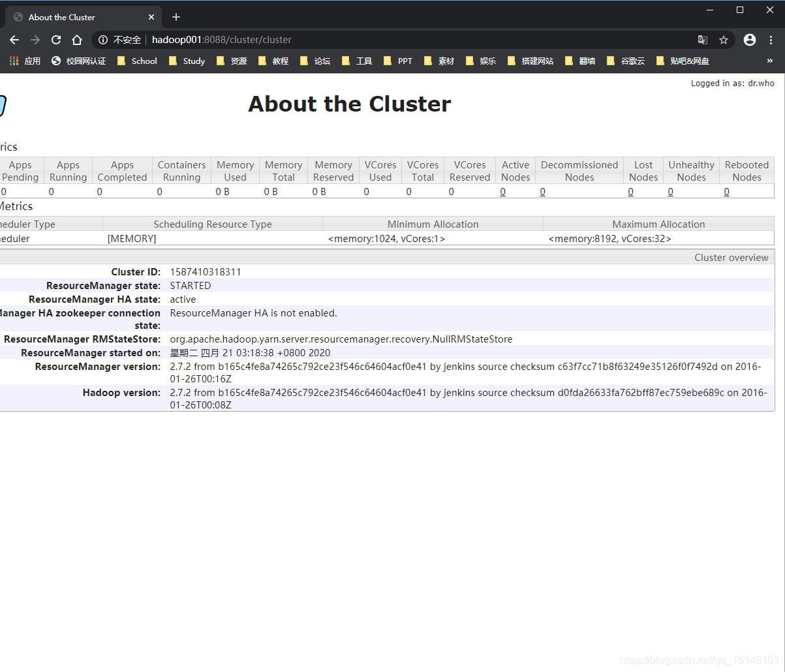Screen dimensions: 785x672
Task: Click the Logged in as: dr.who text
Action: pyautogui.click(x=733, y=83)
